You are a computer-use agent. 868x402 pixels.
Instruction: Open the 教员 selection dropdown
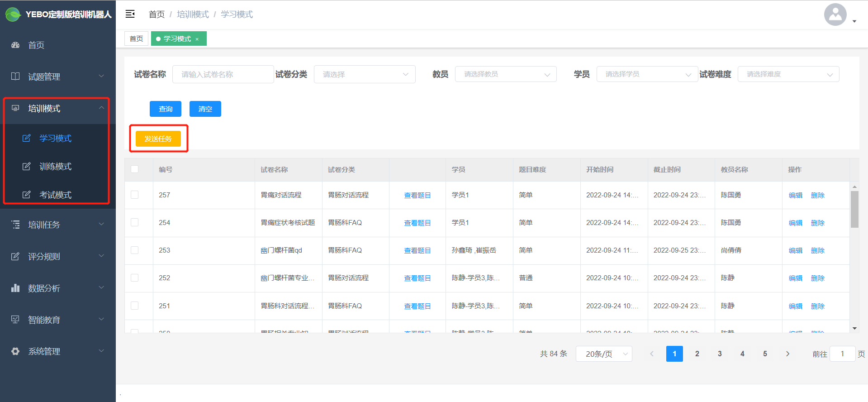point(506,74)
